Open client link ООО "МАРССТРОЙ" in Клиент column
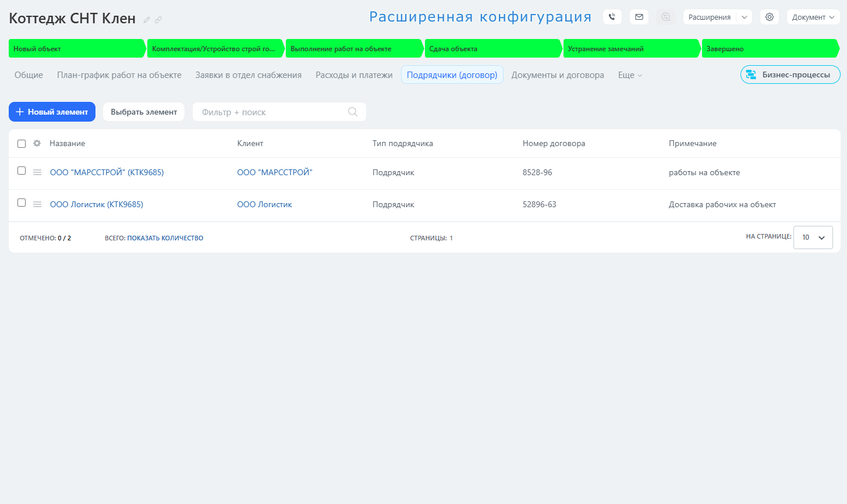 tap(275, 172)
